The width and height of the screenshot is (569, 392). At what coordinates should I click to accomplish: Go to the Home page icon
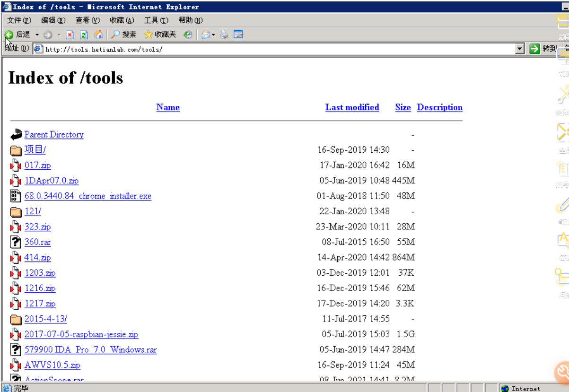click(x=98, y=35)
